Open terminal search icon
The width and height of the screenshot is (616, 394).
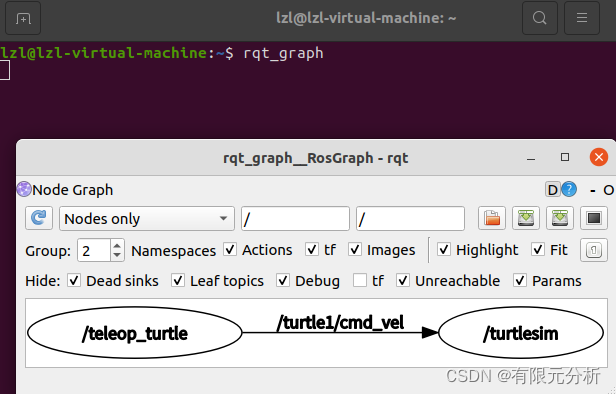click(539, 18)
